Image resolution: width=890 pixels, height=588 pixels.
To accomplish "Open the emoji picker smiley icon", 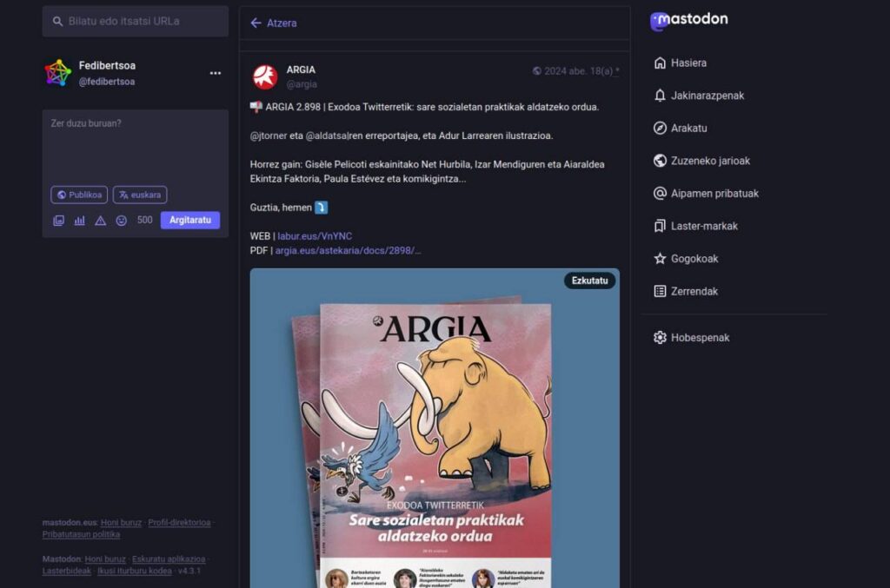I will pyautogui.click(x=121, y=221).
